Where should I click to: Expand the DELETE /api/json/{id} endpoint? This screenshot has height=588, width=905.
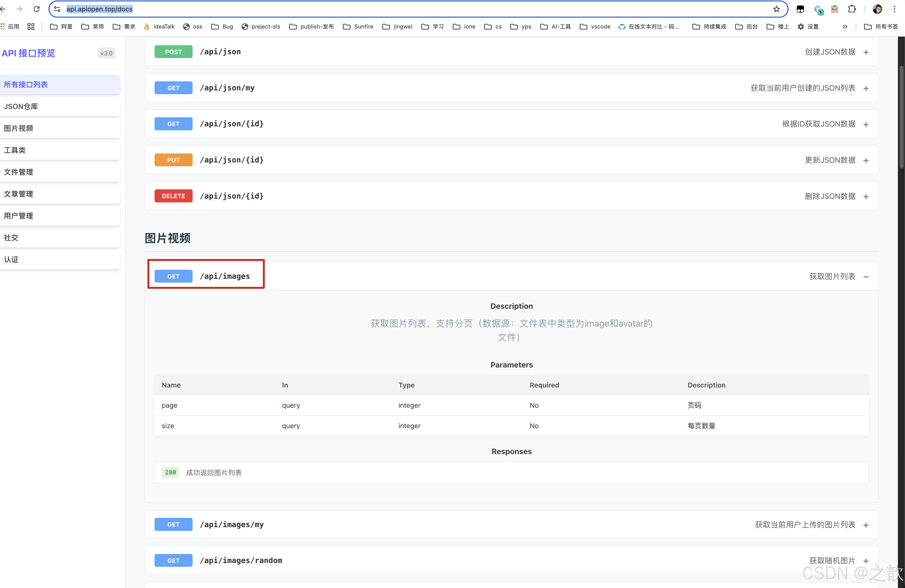coord(866,196)
